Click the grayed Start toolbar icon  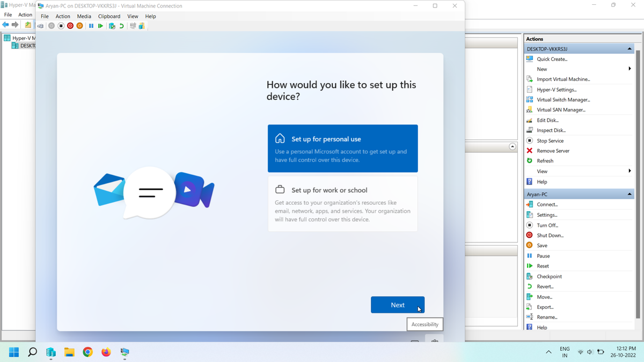(x=52, y=26)
